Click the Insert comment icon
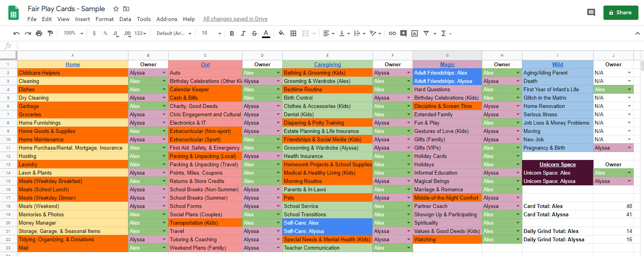644x256 pixels. click(403, 33)
